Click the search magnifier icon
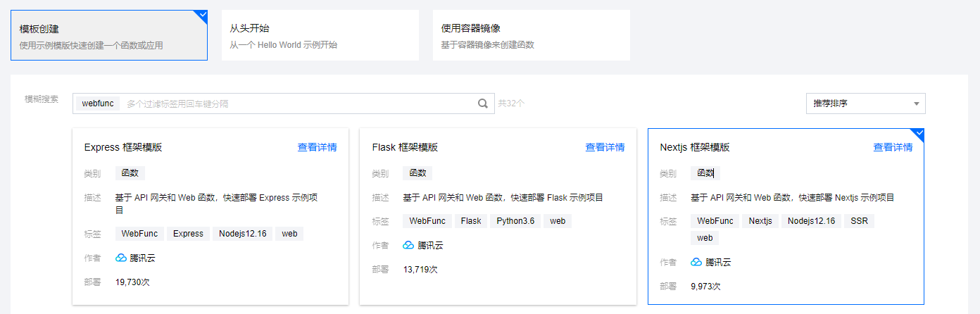The image size is (980, 314). (x=483, y=103)
